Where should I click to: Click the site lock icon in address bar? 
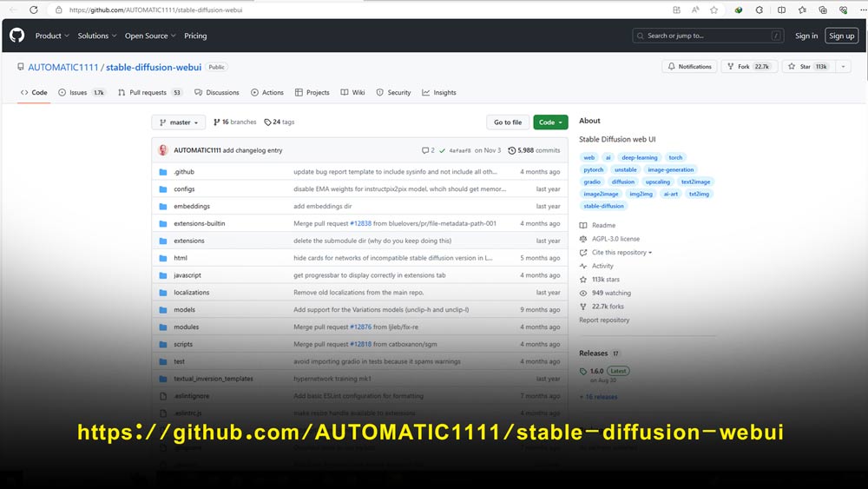[x=59, y=10]
